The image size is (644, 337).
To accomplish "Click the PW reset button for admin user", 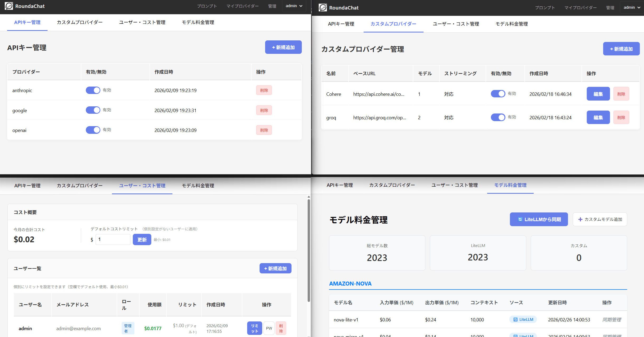I will (269, 328).
